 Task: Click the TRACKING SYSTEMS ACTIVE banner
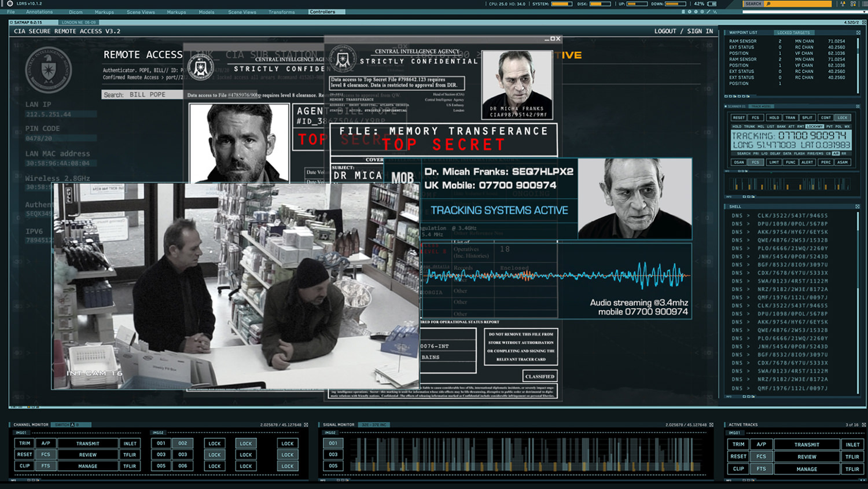[x=499, y=210]
